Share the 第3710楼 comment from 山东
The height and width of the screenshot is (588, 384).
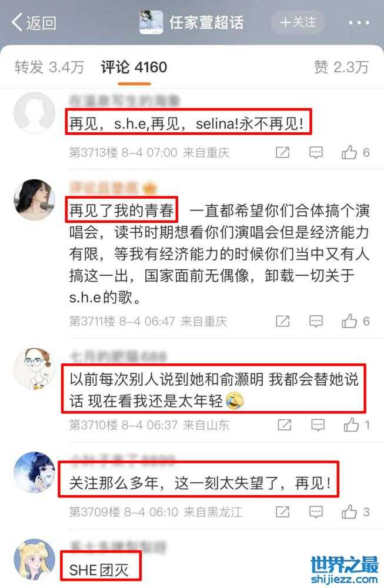[x=284, y=425]
